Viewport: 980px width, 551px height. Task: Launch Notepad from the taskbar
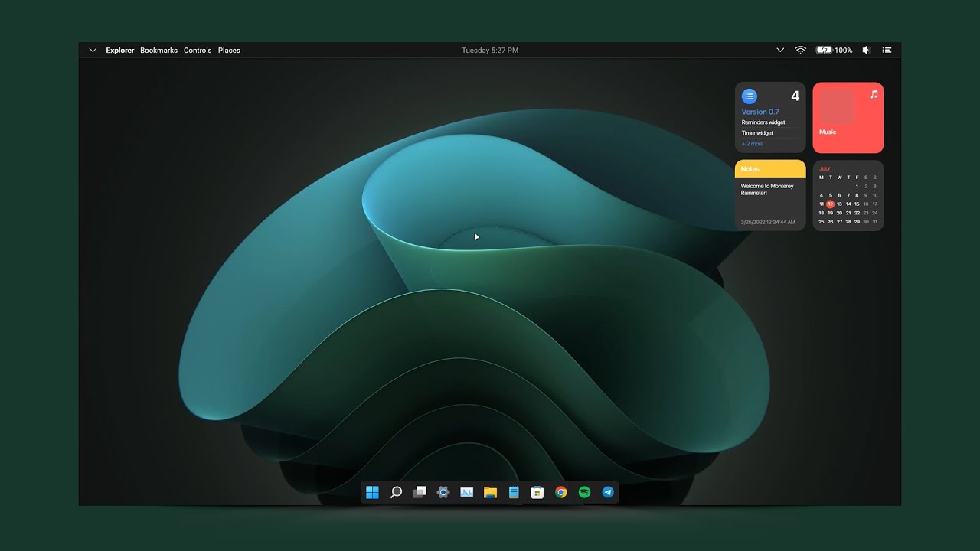[x=514, y=493]
